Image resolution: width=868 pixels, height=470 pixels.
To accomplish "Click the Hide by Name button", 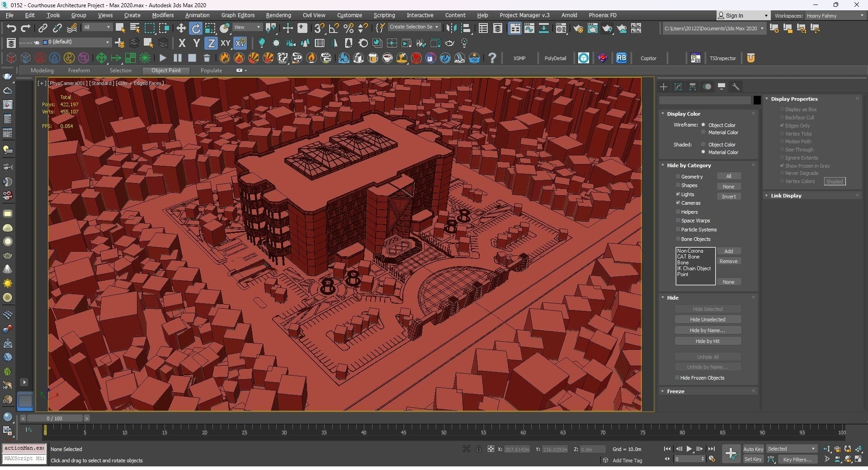I will tap(708, 330).
